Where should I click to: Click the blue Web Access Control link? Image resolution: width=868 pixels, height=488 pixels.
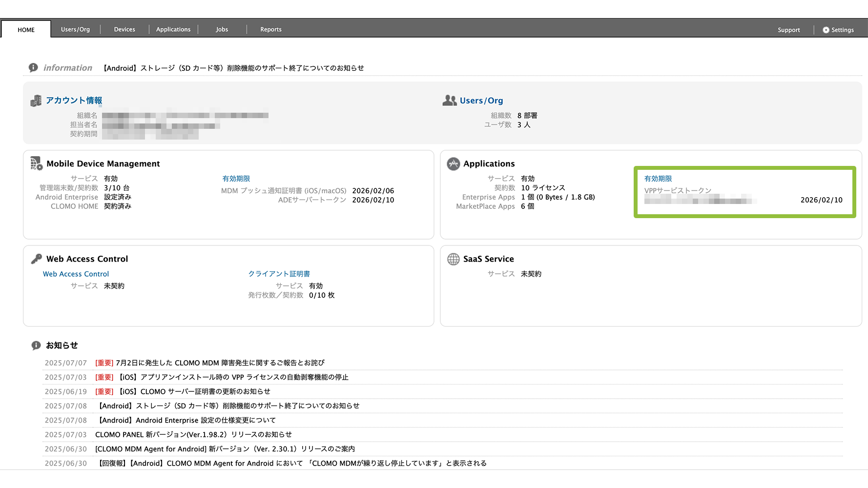coord(76,274)
